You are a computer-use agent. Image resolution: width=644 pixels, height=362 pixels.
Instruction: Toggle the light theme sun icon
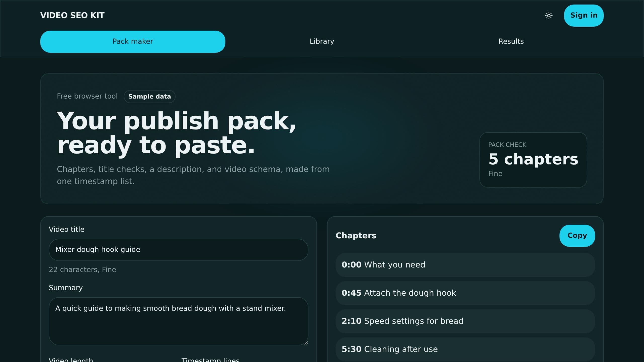[x=549, y=16]
